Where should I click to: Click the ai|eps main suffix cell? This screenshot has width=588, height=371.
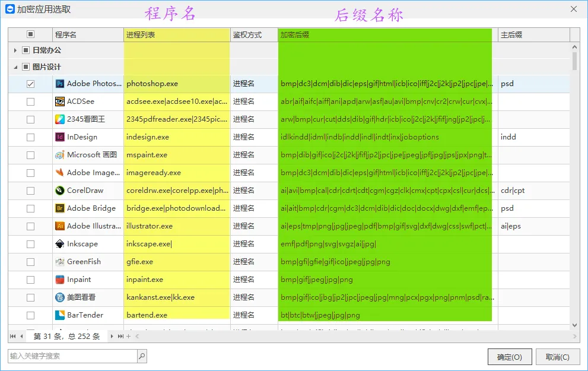(533, 226)
